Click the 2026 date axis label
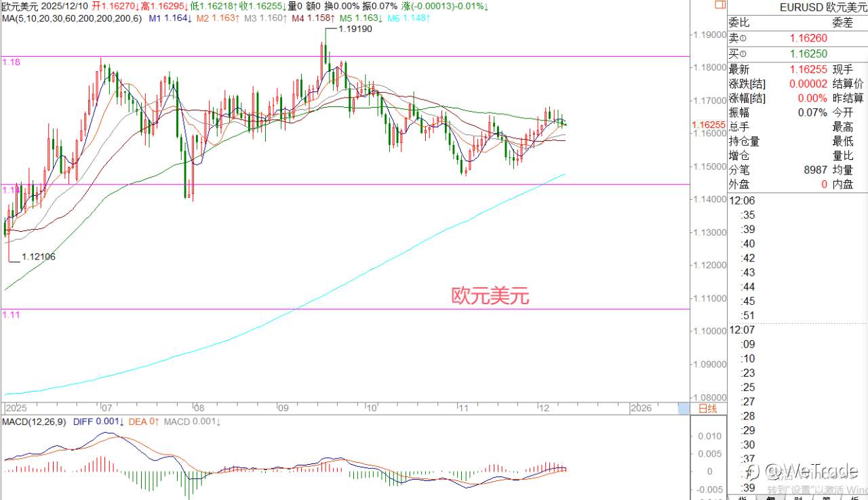The height and width of the screenshot is (500, 868). click(641, 409)
